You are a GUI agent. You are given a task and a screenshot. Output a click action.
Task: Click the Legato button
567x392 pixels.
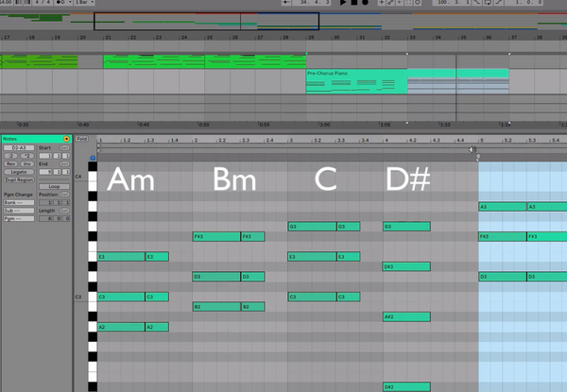point(17,170)
